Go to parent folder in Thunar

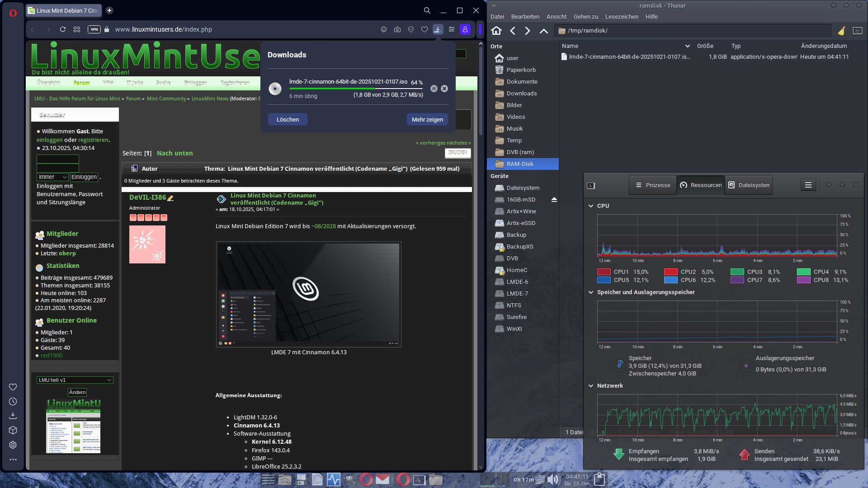[543, 30]
